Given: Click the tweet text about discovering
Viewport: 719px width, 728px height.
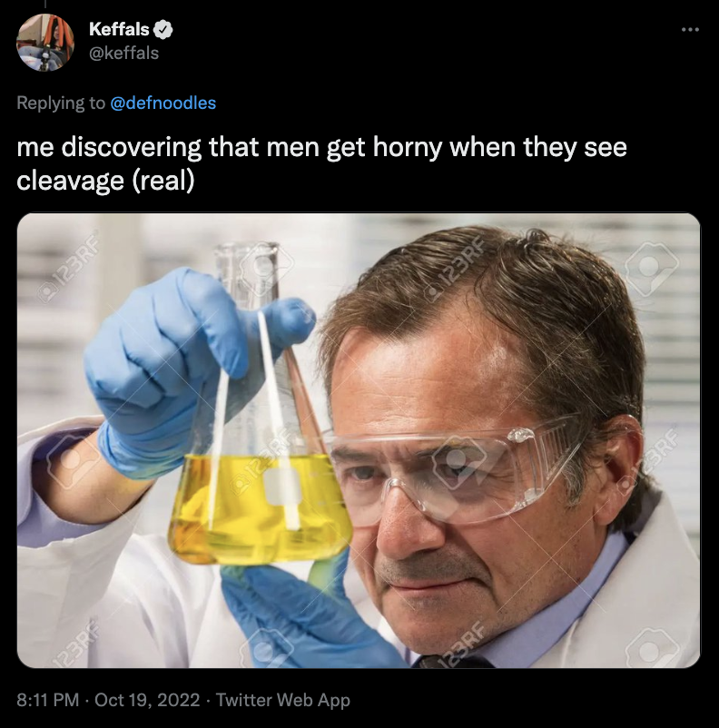Looking at the screenshot, I should coord(321,164).
